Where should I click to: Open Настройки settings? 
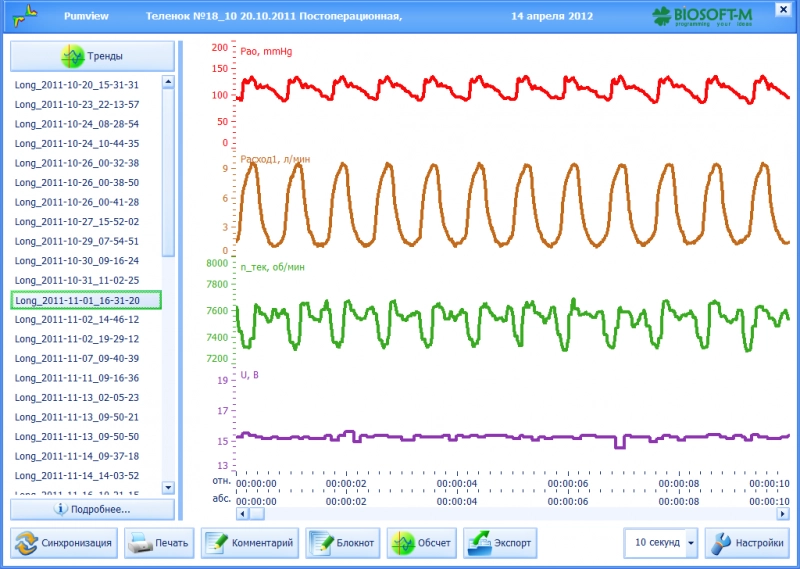(x=746, y=543)
